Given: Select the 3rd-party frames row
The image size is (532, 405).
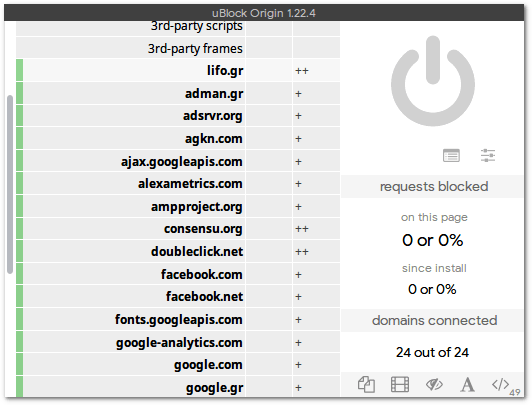Looking at the screenshot, I should click(131, 48).
